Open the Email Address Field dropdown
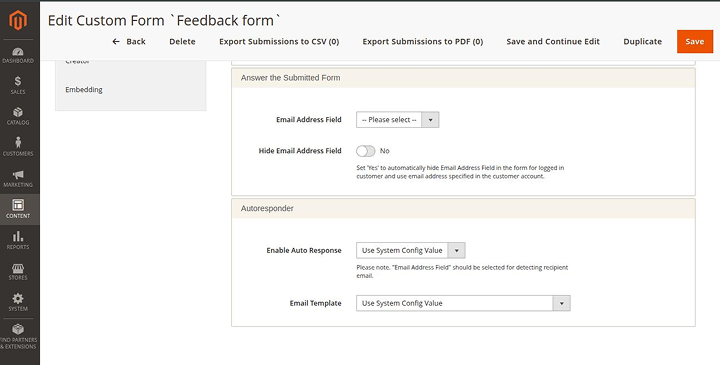The height and width of the screenshot is (365, 720). [x=398, y=120]
